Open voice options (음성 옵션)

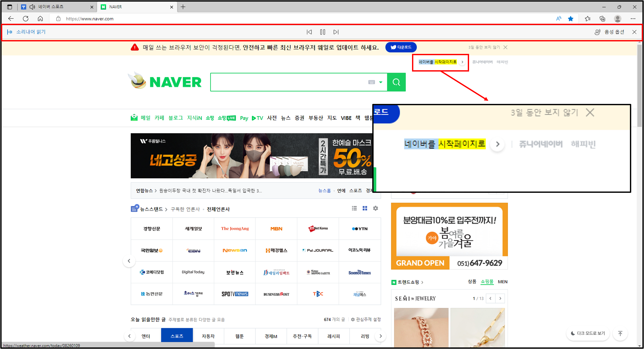[610, 32]
